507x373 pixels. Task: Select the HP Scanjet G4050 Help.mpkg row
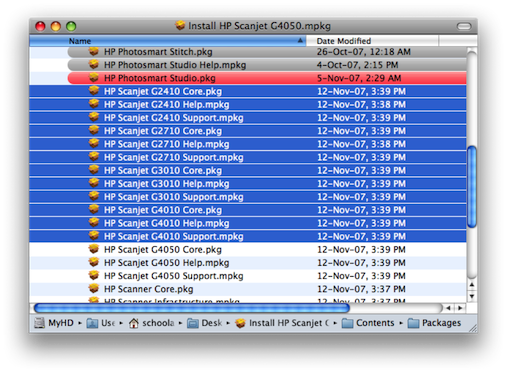point(248,263)
